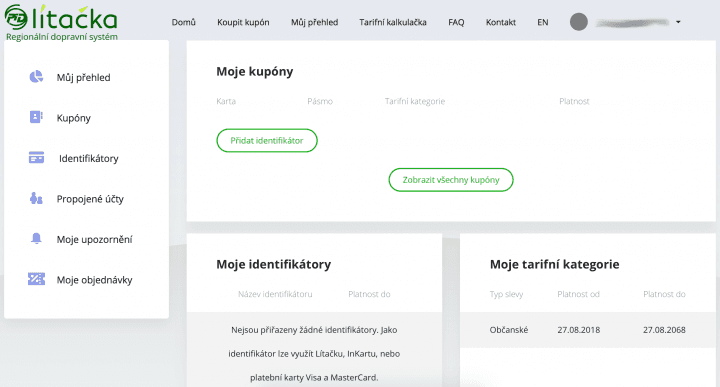The height and width of the screenshot is (387, 720).
Task: Open the Kontakt page link
Action: [501, 22]
